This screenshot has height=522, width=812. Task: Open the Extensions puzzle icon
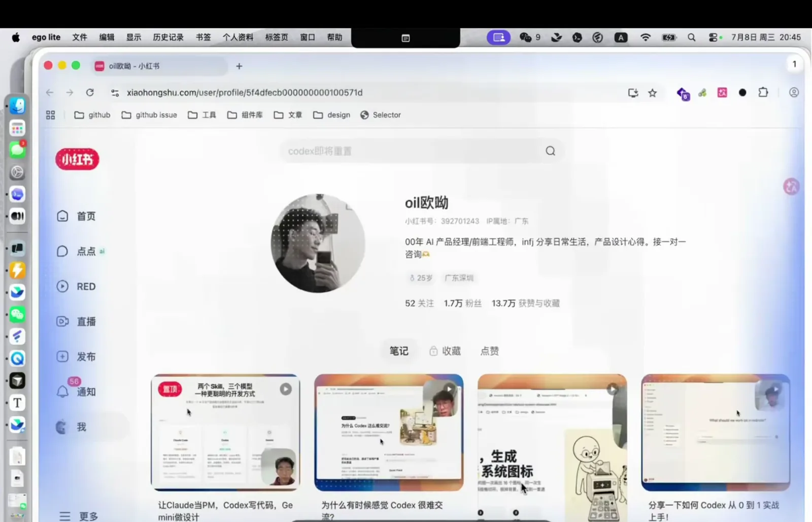coord(763,92)
